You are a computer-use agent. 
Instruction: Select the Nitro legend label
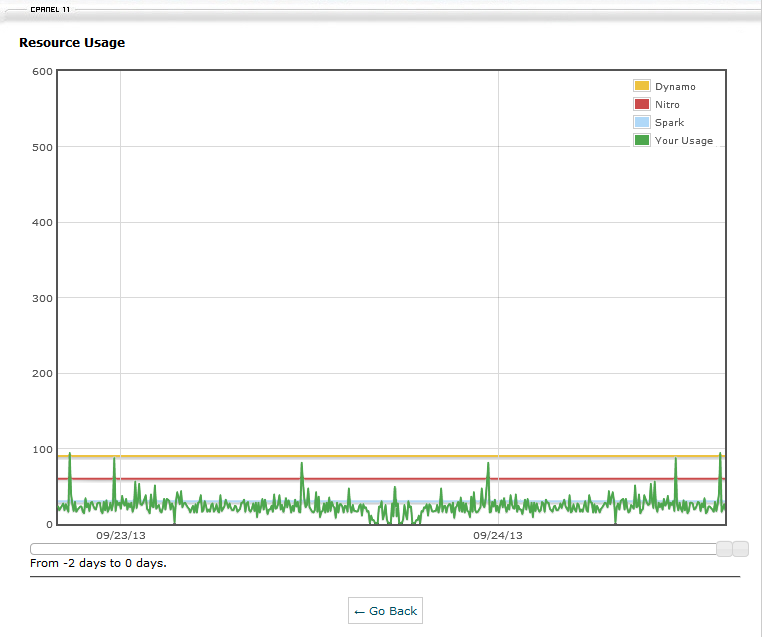coord(667,105)
